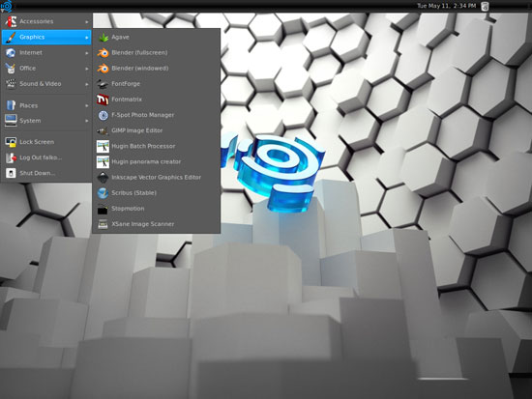Launch Hugin Batch Processor
This screenshot has width=532, height=399.
click(x=157, y=146)
